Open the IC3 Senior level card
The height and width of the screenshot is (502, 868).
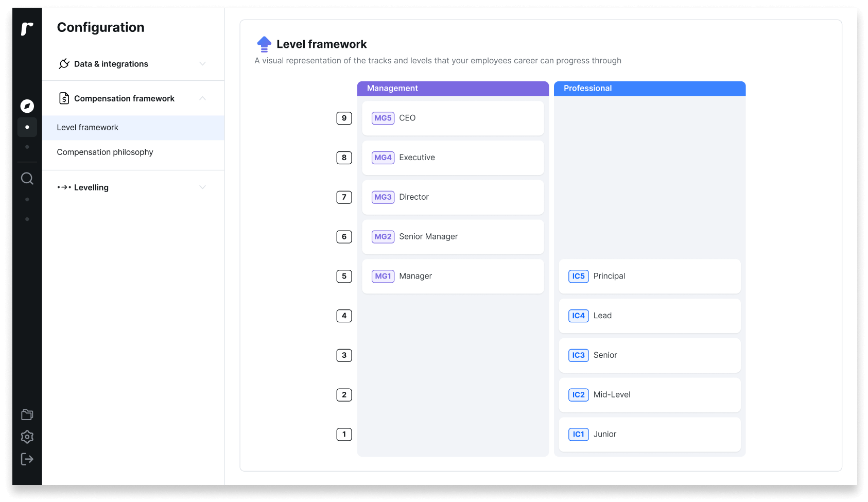click(x=650, y=355)
